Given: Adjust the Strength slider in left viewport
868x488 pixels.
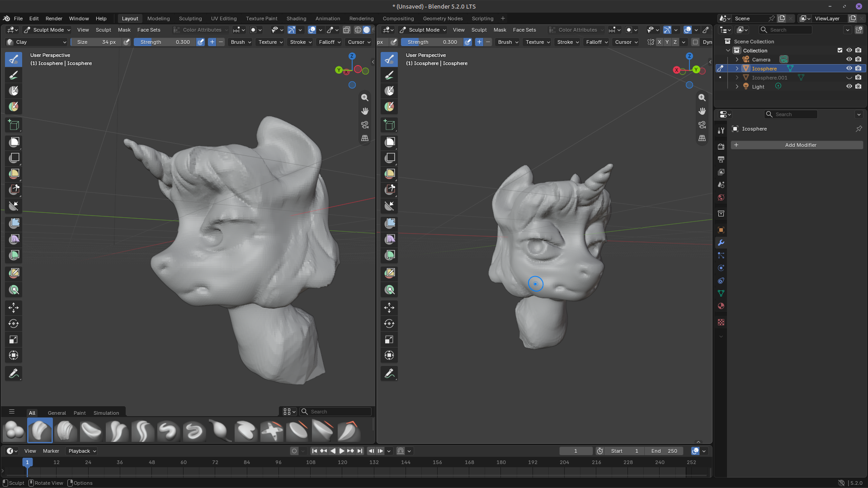Looking at the screenshot, I should (x=165, y=42).
